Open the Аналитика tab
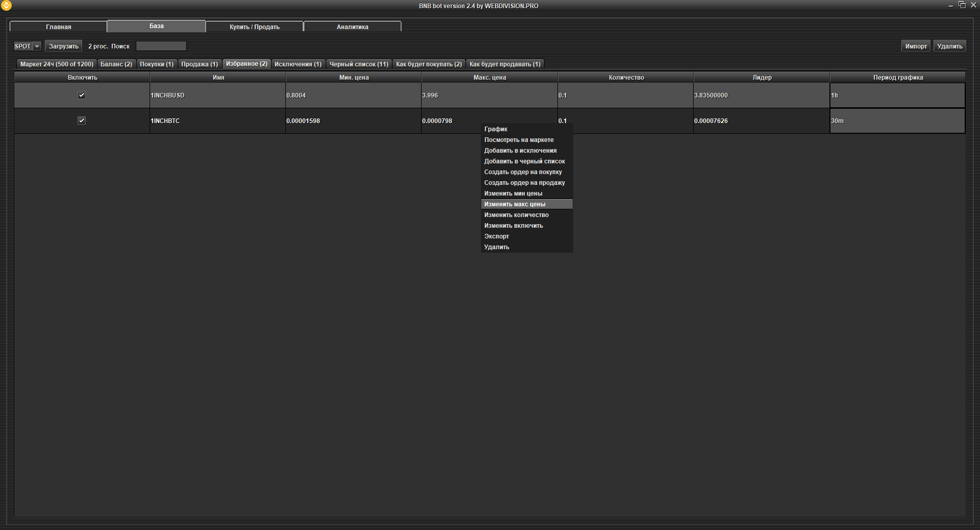980x530 pixels. (352, 27)
